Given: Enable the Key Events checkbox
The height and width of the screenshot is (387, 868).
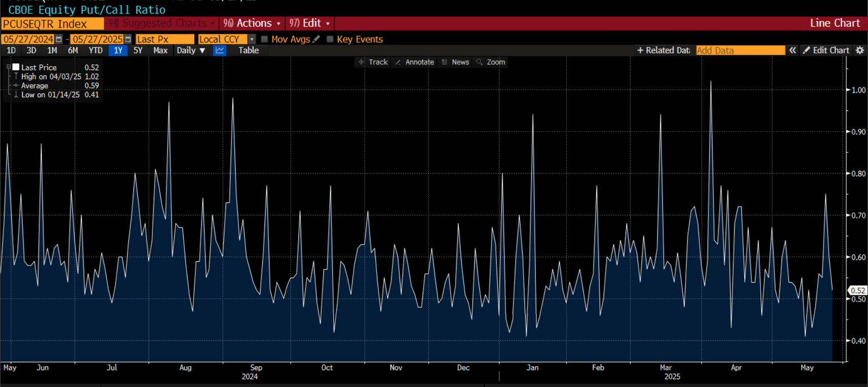Looking at the screenshot, I should pos(330,39).
